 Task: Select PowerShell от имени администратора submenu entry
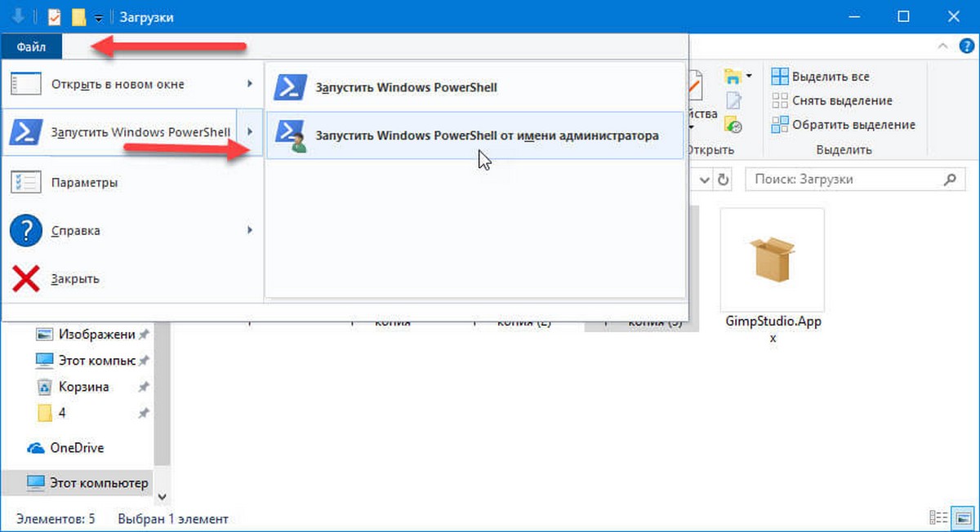(x=474, y=135)
